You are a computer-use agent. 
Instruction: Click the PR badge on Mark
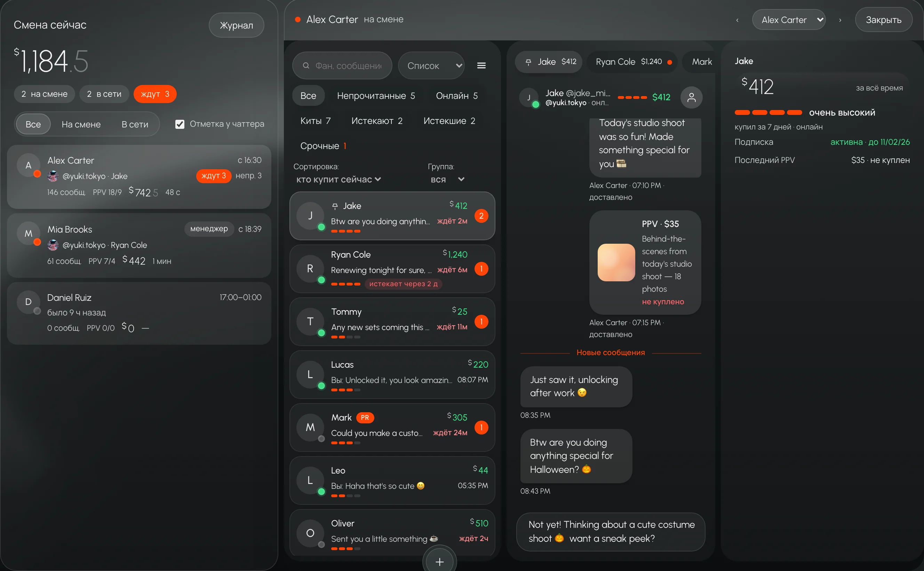365,417
